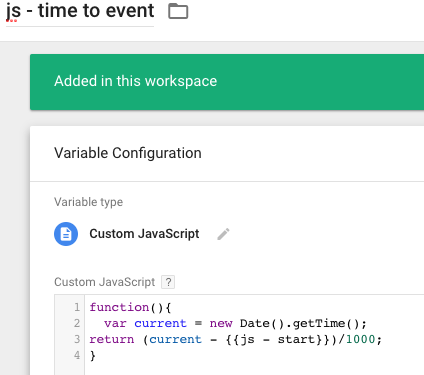424x375 pixels.
Task: Click the pencil icon to edit variable type
Action: click(x=223, y=234)
